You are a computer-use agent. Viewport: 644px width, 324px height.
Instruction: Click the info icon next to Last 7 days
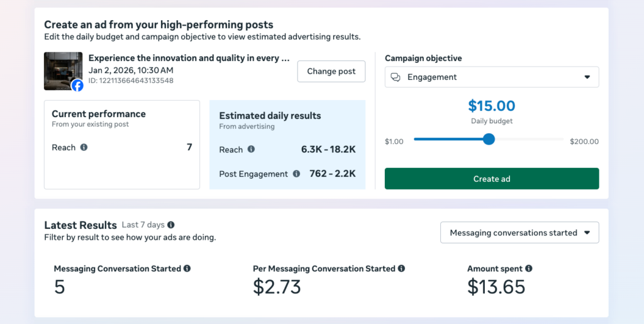171,225
